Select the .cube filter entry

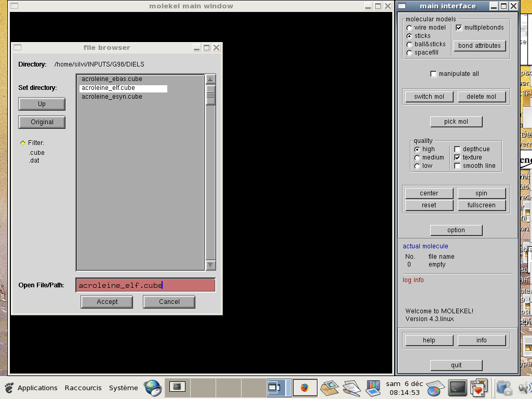[37, 153]
